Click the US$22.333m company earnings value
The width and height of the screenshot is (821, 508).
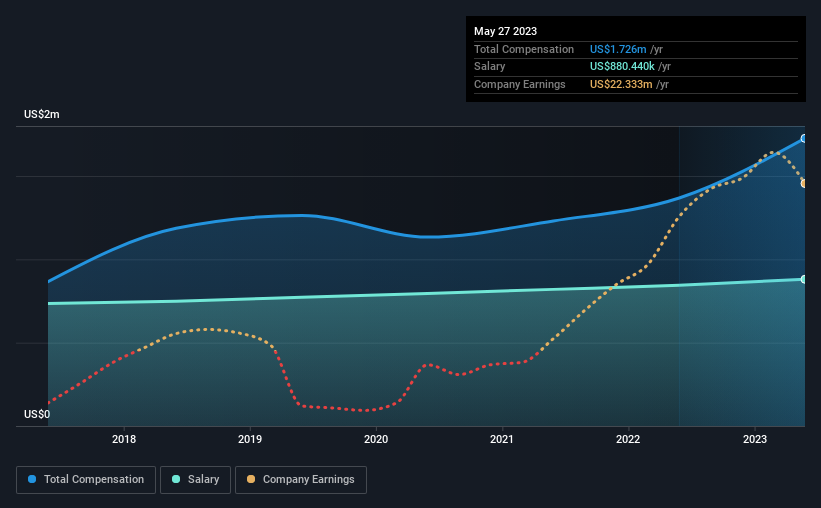tap(621, 84)
